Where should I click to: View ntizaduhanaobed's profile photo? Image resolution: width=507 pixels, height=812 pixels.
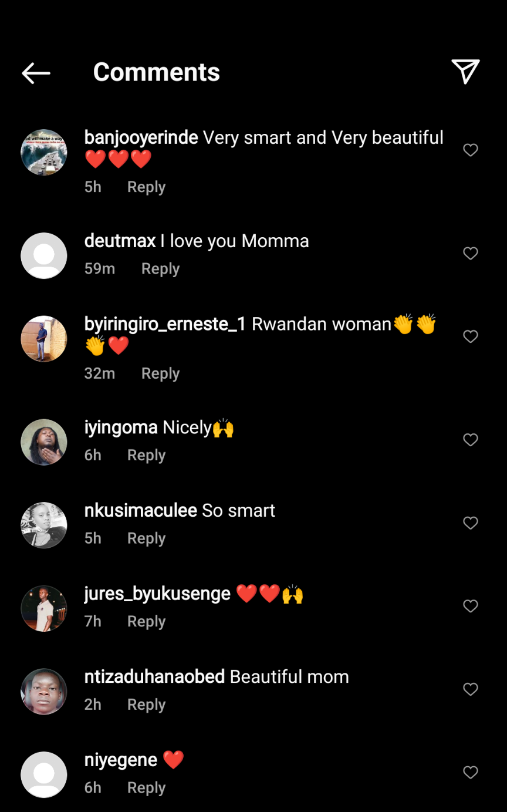[x=44, y=692]
